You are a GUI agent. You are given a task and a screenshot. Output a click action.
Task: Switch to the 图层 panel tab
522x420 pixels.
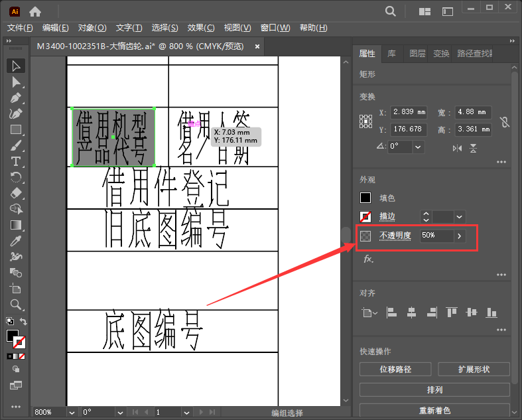(417, 54)
